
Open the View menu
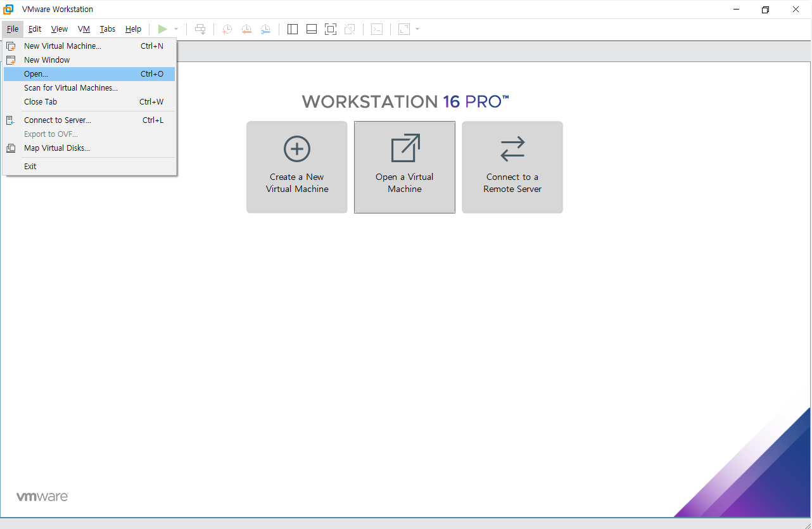pyautogui.click(x=60, y=29)
